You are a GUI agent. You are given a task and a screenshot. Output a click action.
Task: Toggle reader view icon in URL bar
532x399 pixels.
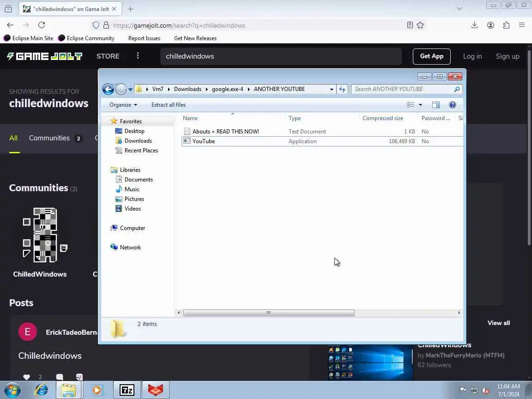click(410, 25)
